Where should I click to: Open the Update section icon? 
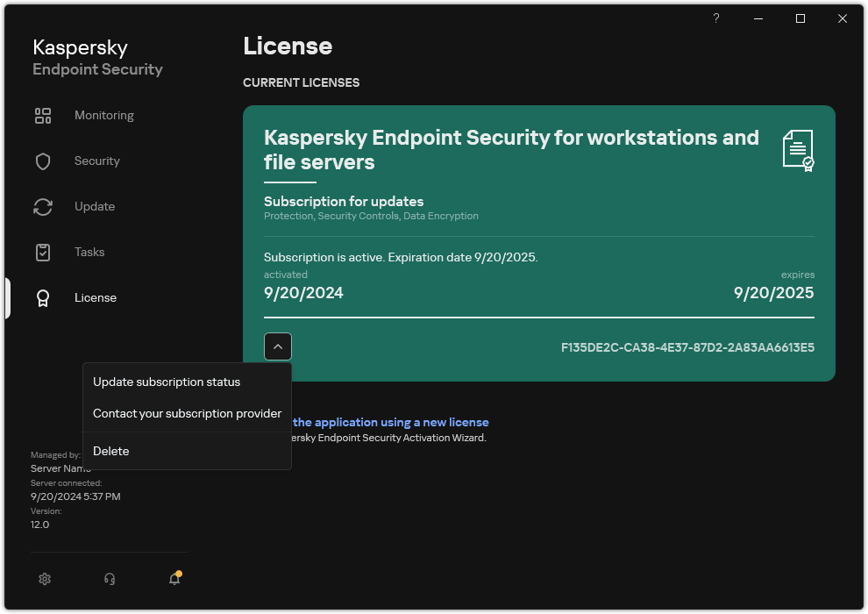pos(43,207)
